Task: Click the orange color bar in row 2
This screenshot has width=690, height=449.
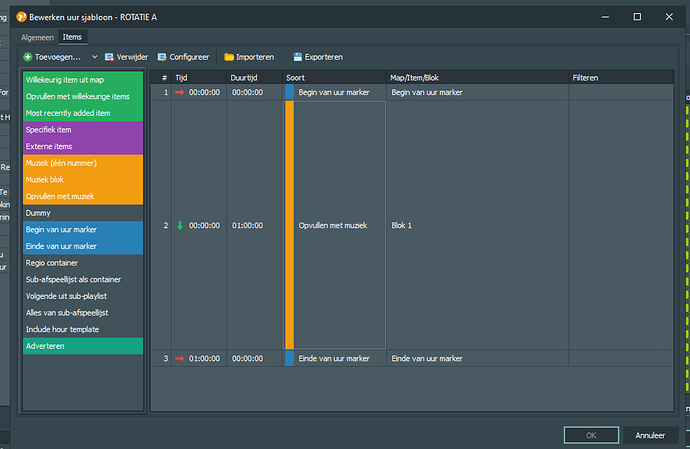Action: pyautogui.click(x=290, y=225)
